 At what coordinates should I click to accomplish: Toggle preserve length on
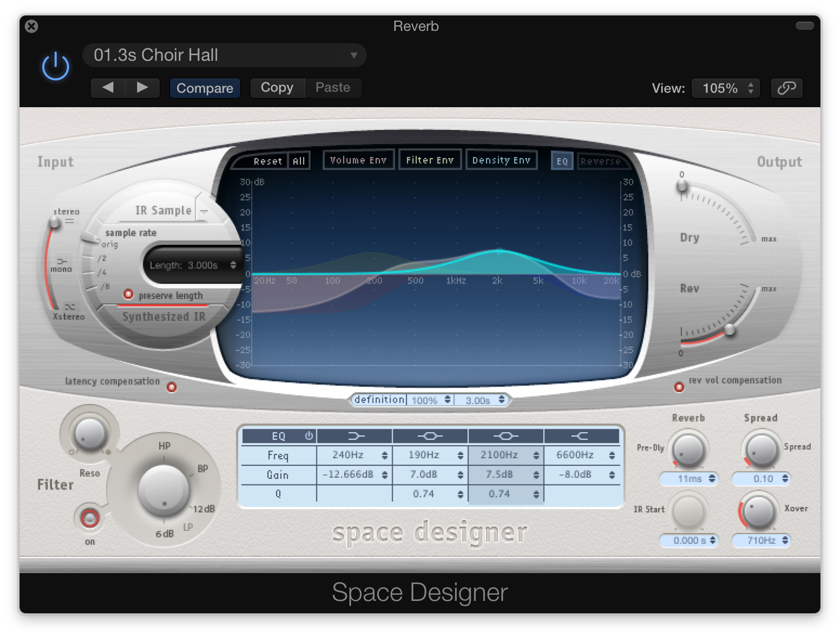(128, 294)
